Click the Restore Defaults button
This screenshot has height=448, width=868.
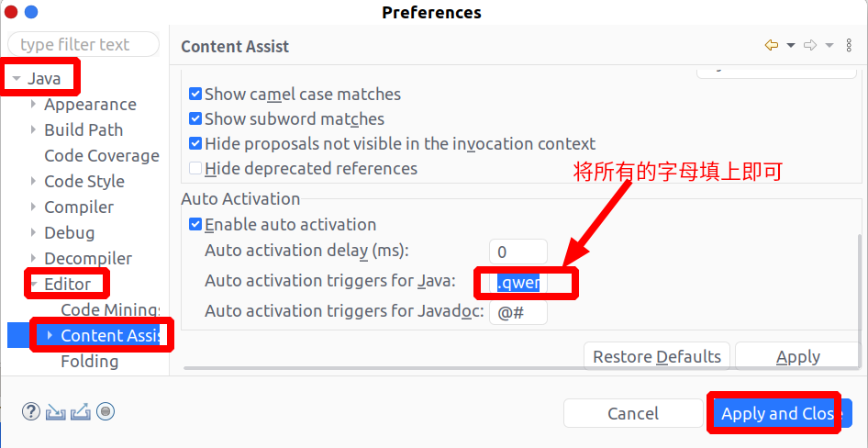click(x=657, y=357)
